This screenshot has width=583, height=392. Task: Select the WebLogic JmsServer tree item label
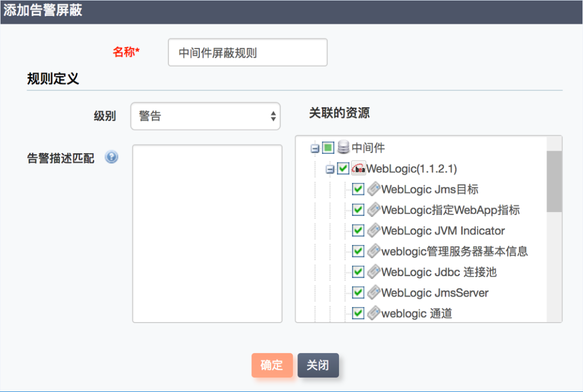pos(435,293)
